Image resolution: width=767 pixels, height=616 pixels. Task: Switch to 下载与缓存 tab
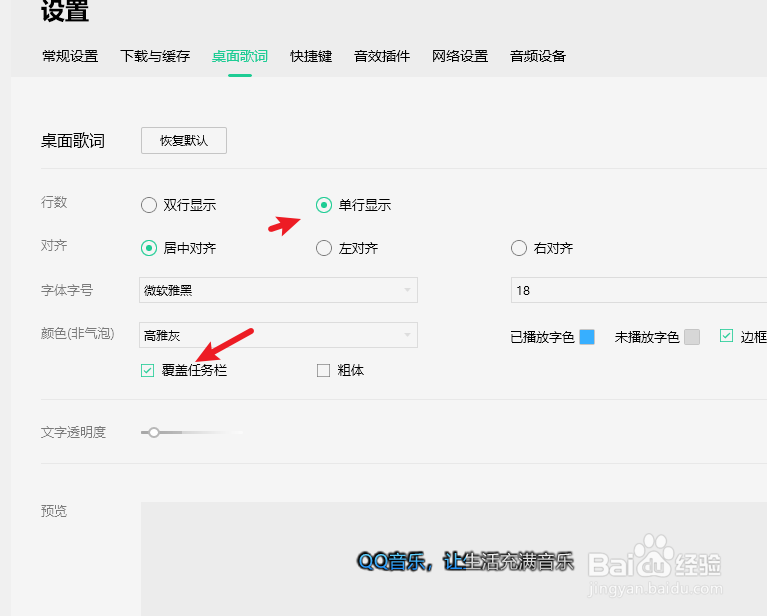pyautogui.click(x=155, y=56)
